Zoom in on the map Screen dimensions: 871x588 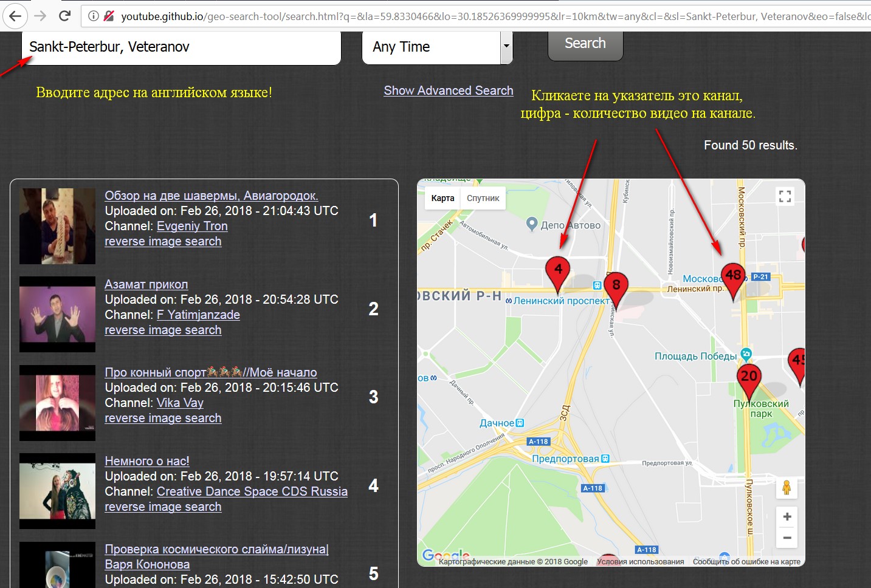pyautogui.click(x=787, y=517)
